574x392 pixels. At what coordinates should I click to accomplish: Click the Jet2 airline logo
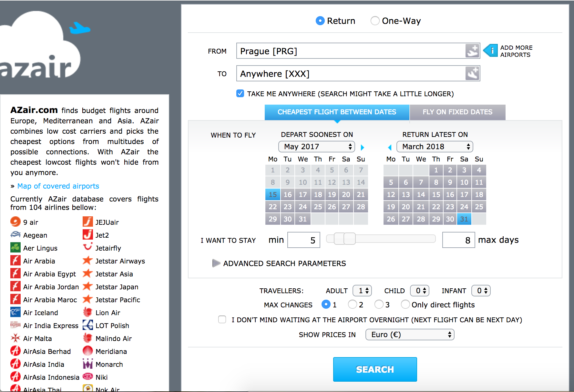[87, 235]
